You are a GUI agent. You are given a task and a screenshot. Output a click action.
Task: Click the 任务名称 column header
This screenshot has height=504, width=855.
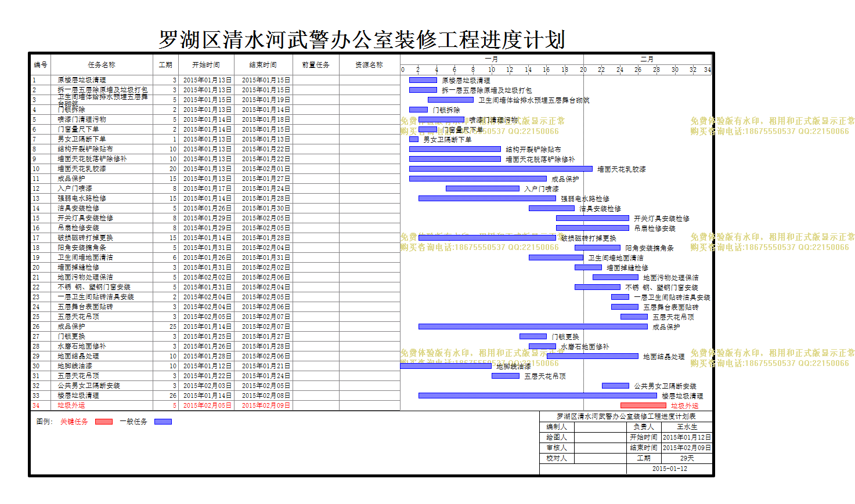coord(102,65)
